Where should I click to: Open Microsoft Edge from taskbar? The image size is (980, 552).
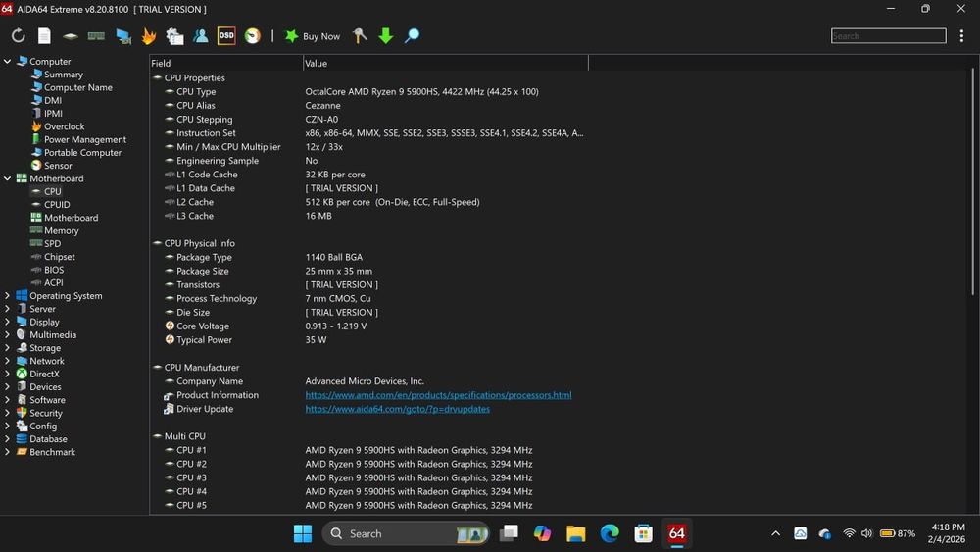point(610,533)
